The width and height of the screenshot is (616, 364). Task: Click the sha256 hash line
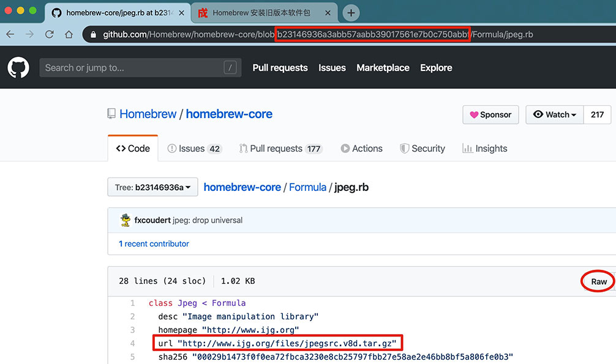336,357
